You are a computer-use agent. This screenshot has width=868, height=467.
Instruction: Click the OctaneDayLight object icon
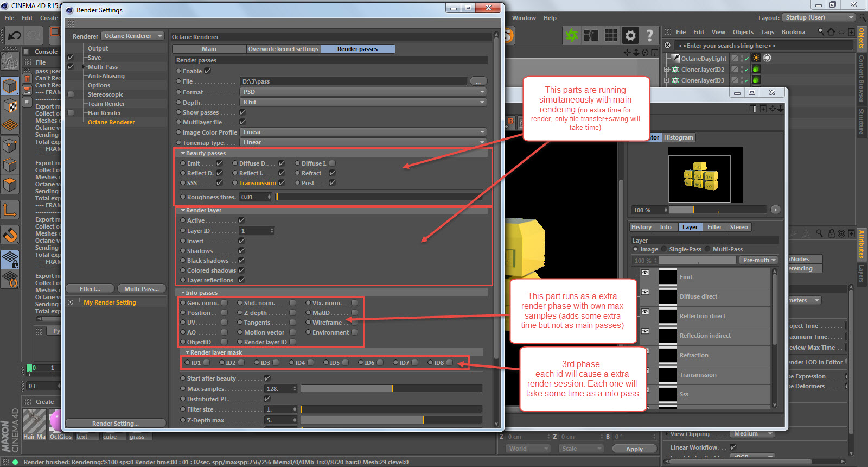click(675, 58)
